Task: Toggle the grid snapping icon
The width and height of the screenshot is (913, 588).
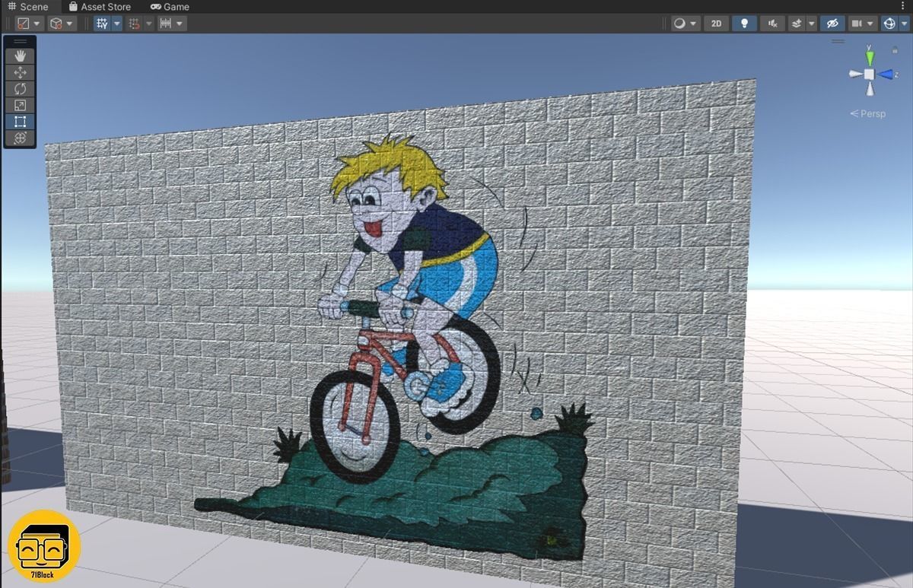Action: 134,24
